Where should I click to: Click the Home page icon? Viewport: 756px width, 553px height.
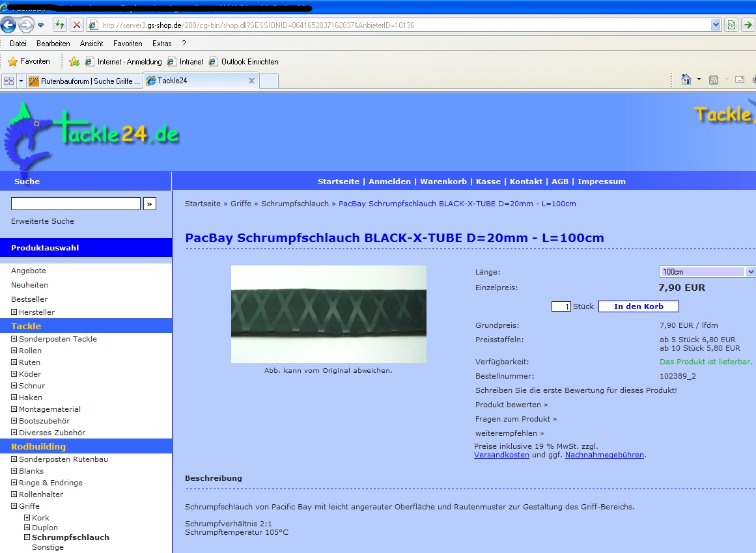click(686, 79)
